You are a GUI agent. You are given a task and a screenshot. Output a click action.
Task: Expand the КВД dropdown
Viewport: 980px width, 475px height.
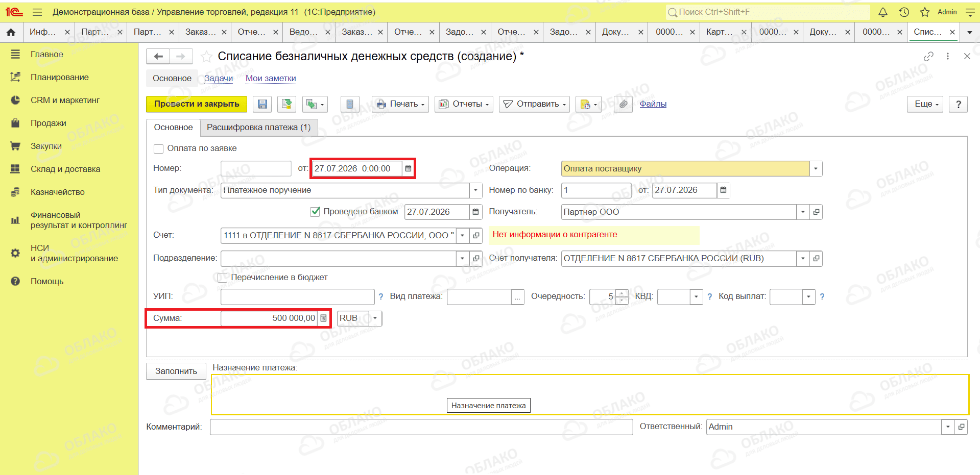coord(696,296)
